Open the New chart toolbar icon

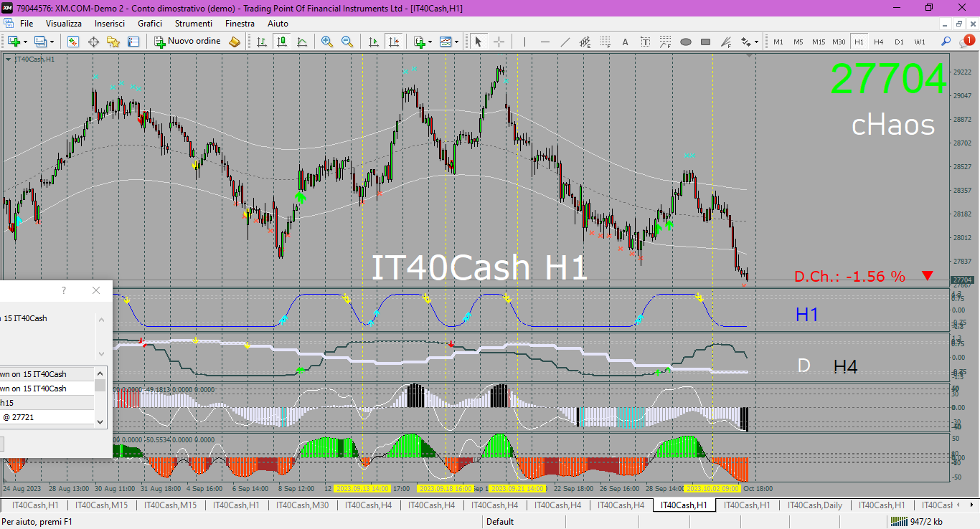pos(14,42)
